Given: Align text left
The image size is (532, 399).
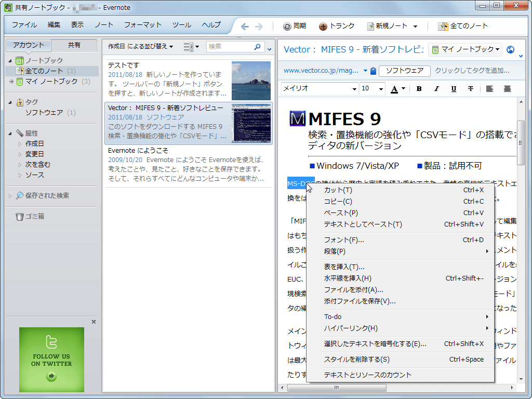Looking at the screenshot, I should tap(489, 89).
